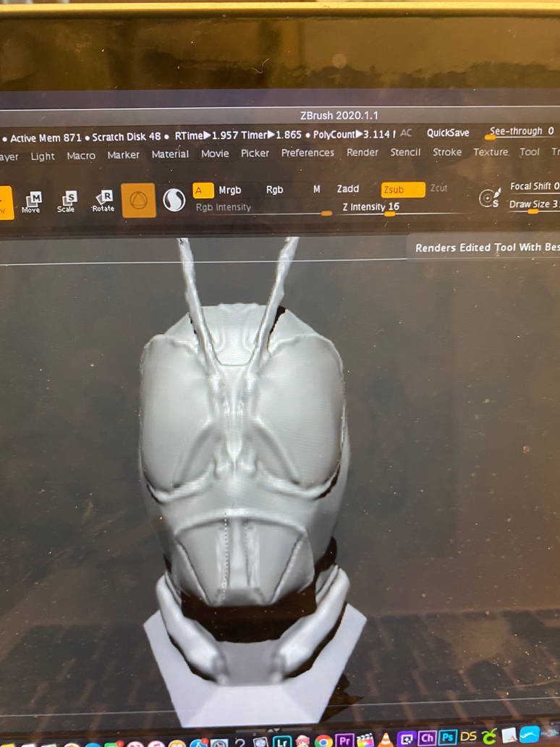Click the QuickSave button
Screen dimensions: 560x747
448,133
